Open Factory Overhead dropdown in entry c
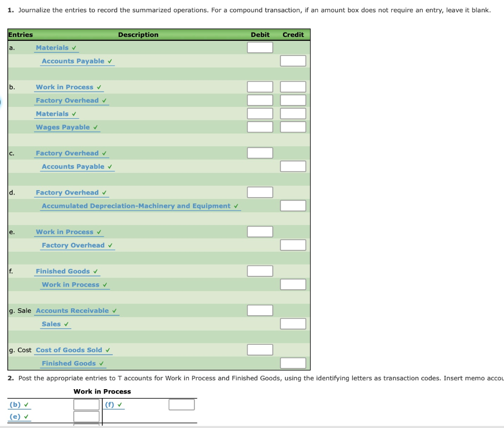The width and height of the screenshot is (504, 431). pyautogui.click(x=71, y=153)
